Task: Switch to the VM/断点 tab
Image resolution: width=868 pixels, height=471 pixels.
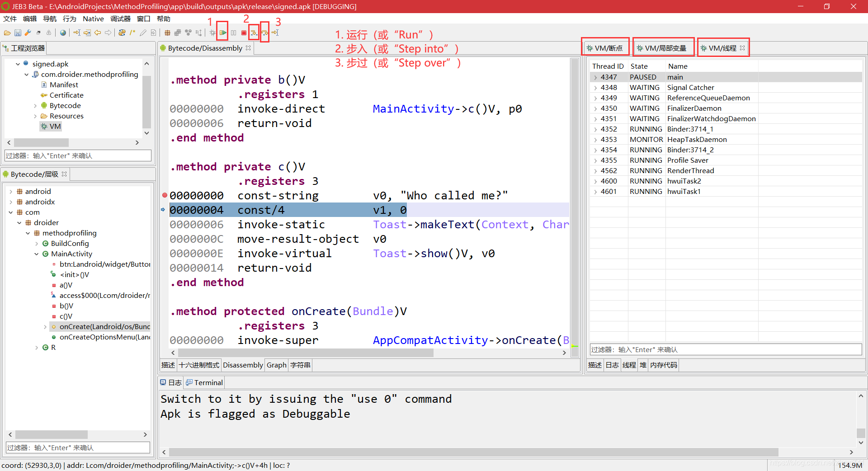Action: tap(605, 48)
